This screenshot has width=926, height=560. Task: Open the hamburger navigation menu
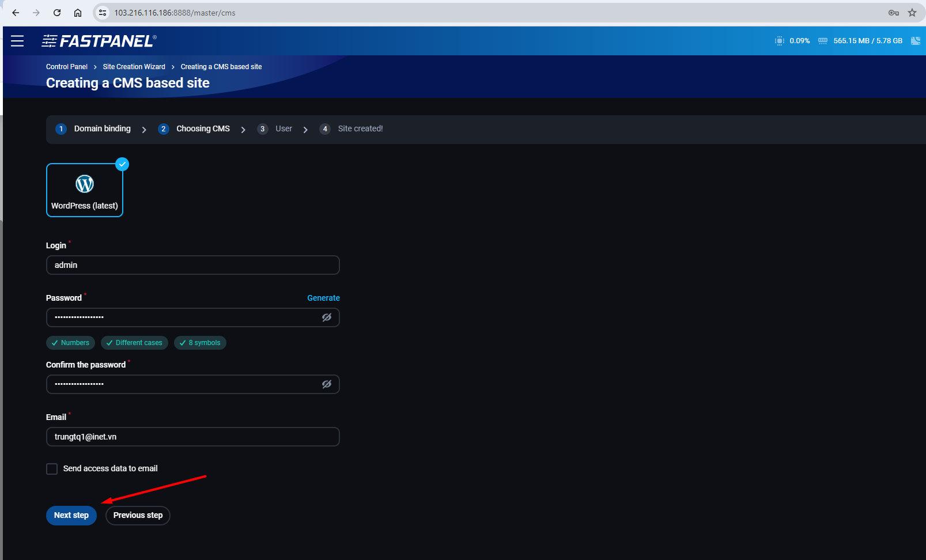click(17, 41)
